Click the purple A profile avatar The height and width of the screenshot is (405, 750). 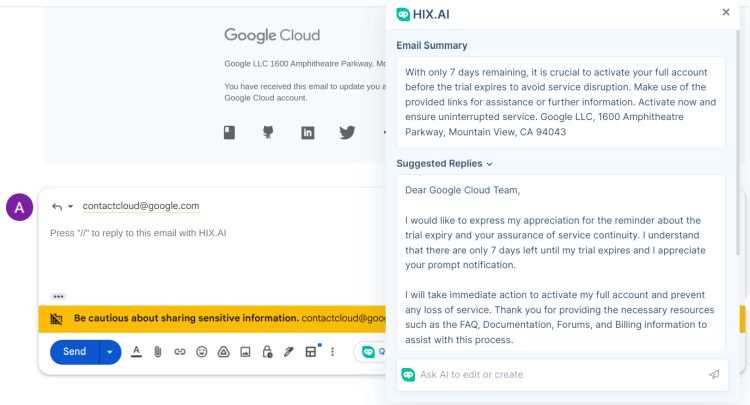click(19, 208)
